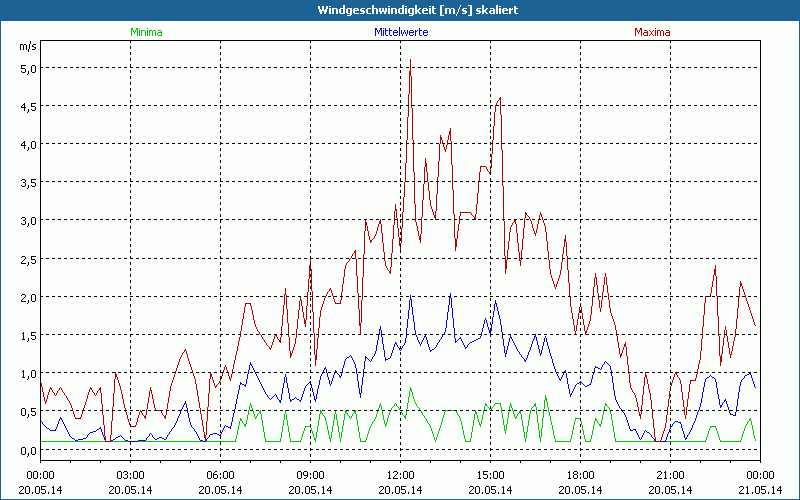Click the 3,5 y-axis value label
This screenshot has width=800, height=500.
tap(27, 182)
